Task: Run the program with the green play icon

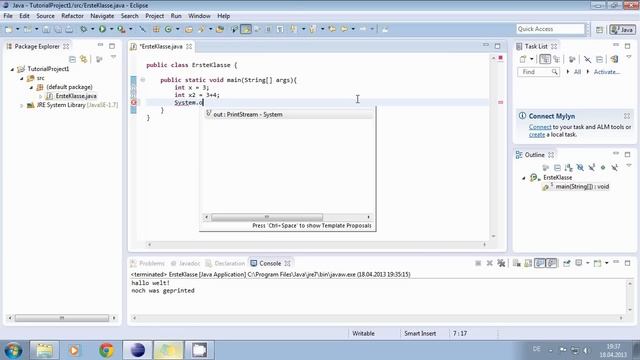Action: [x=102, y=29]
